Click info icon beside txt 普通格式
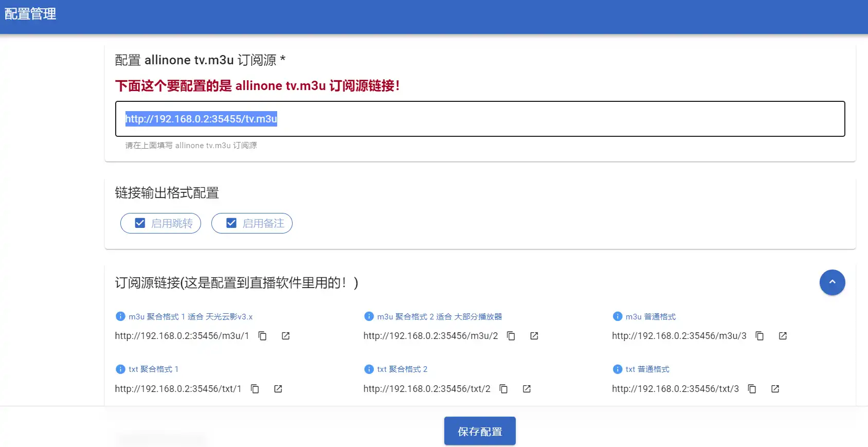Image resolution: width=868 pixels, height=447 pixels. [x=618, y=369]
